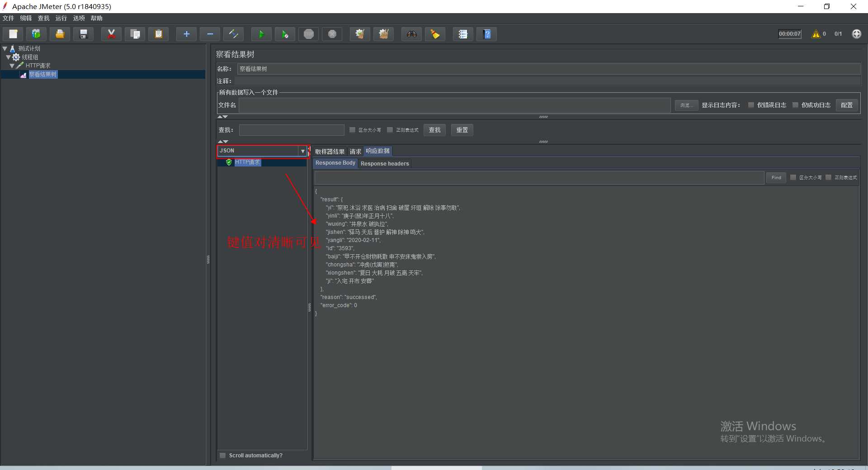
Task: Click the 察看结果树 listener icon in tree
Action: [x=23, y=75]
